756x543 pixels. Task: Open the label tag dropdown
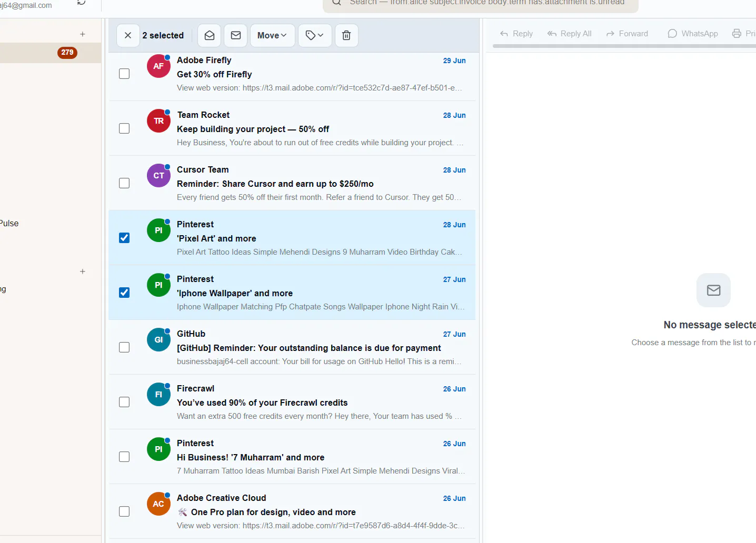(x=315, y=35)
